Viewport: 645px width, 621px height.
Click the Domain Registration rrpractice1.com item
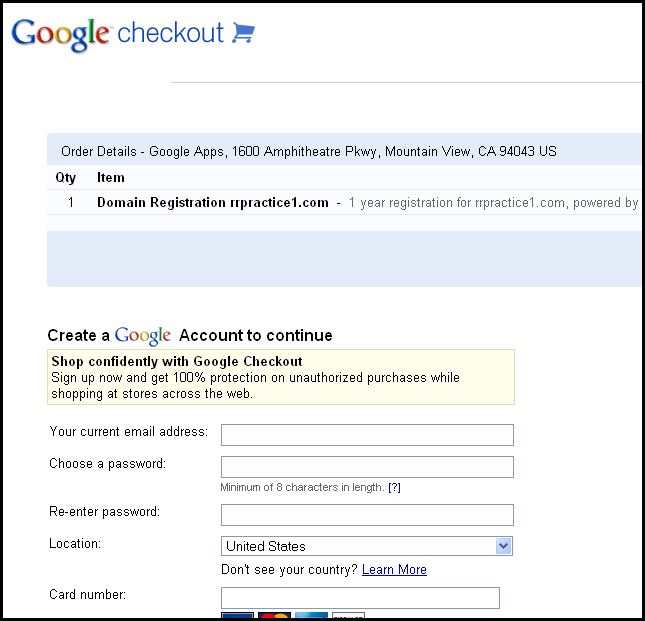pyautogui.click(x=213, y=202)
